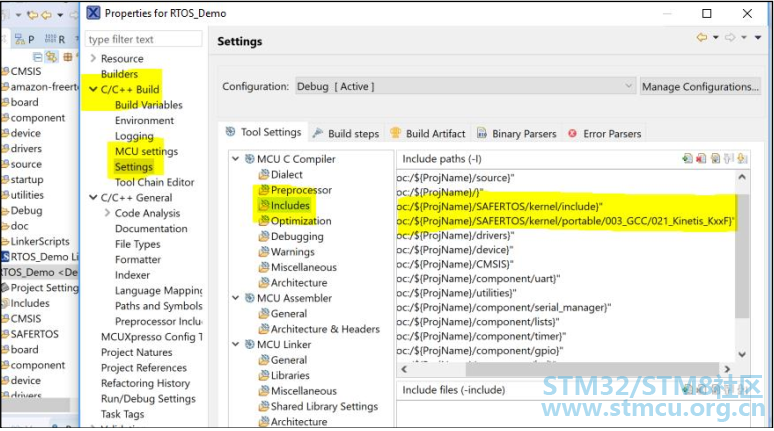Screen dimensions: 774x431
Task: Click General icon under MCU Assembler
Action: pos(264,313)
